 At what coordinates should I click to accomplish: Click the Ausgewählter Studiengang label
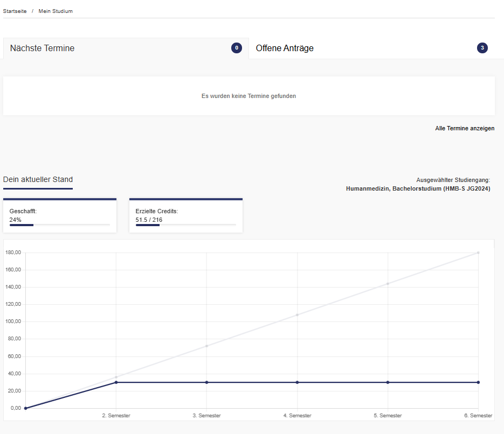(x=453, y=180)
